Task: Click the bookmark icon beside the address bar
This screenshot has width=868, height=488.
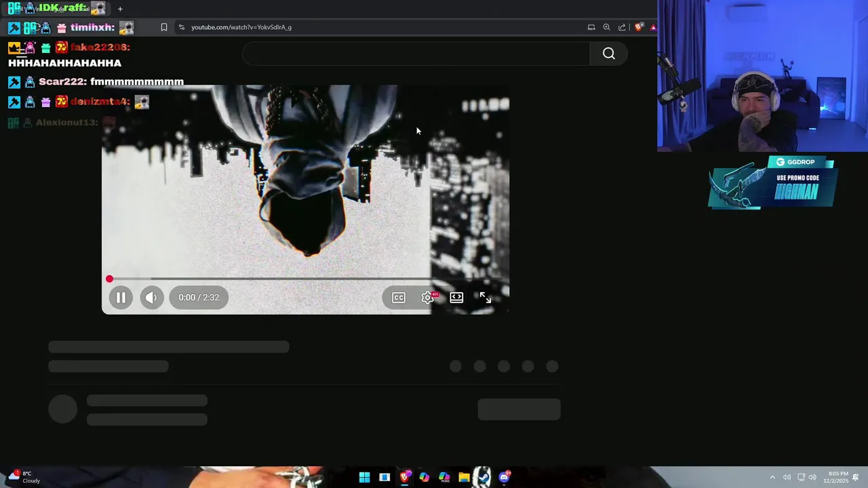Action: coord(164,27)
